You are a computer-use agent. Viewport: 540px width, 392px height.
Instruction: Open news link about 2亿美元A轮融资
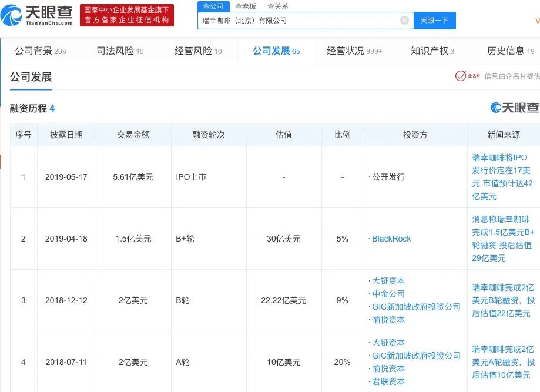click(503, 362)
